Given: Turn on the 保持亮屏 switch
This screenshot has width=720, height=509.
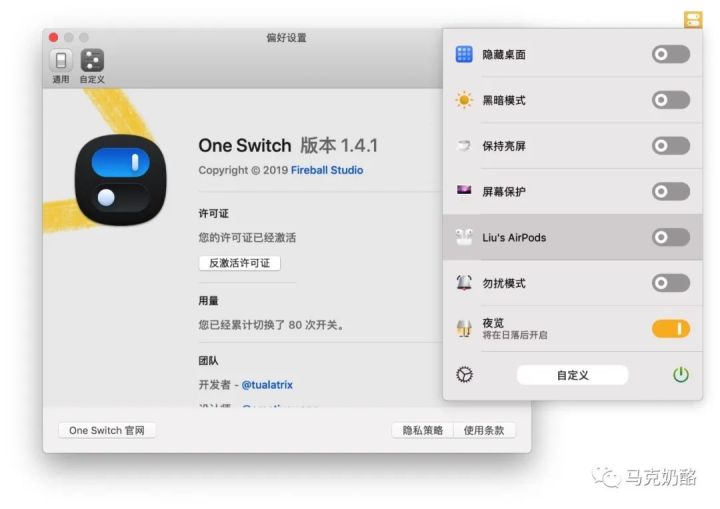Looking at the screenshot, I should point(671,146).
